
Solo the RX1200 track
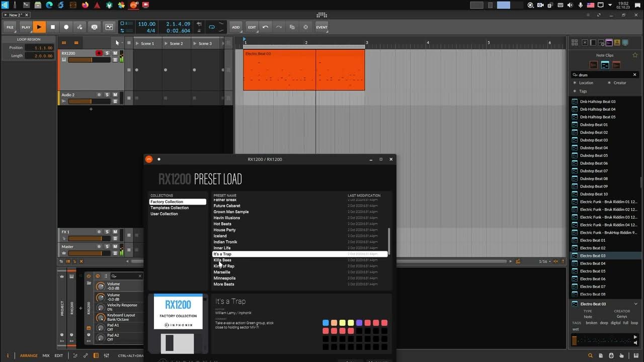[x=107, y=53]
